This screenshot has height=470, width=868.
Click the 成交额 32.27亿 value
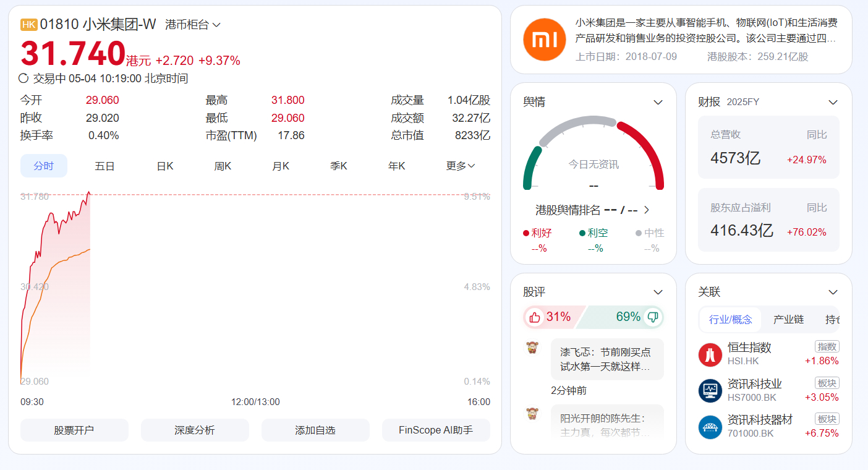(x=471, y=117)
